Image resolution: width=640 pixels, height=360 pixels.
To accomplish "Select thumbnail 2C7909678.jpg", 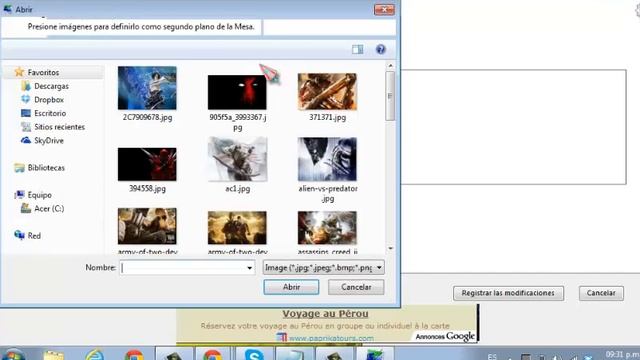I will pyautogui.click(x=147, y=88).
